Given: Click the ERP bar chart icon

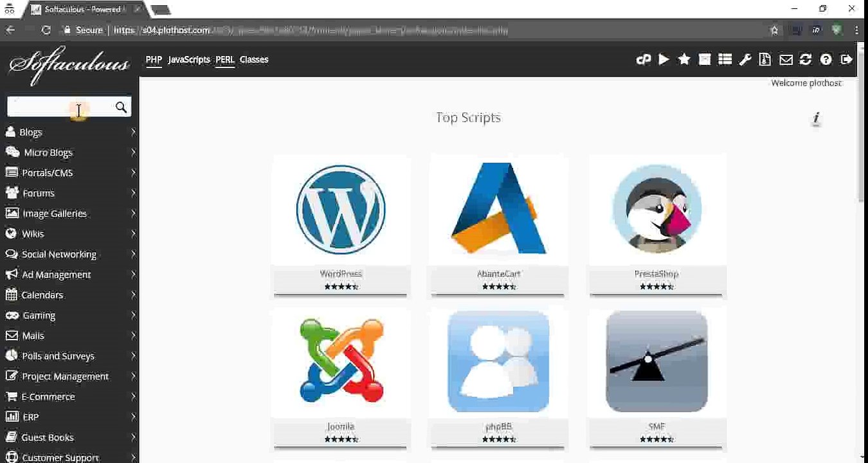Looking at the screenshot, I should 12,417.
